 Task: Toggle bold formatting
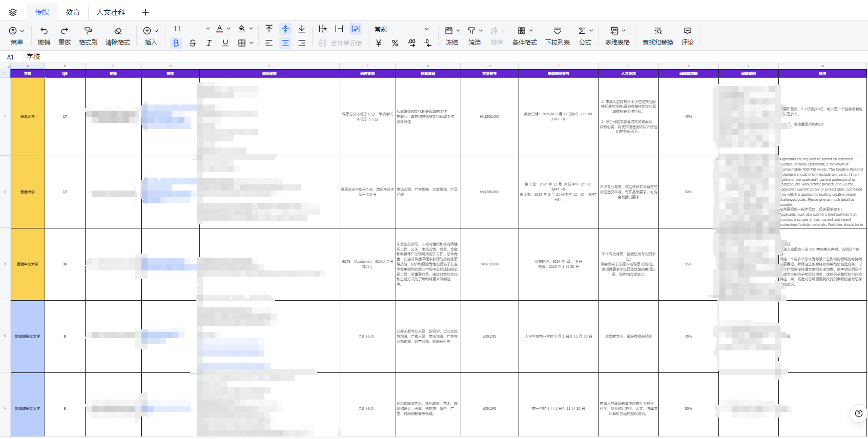pyautogui.click(x=176, y=43)
